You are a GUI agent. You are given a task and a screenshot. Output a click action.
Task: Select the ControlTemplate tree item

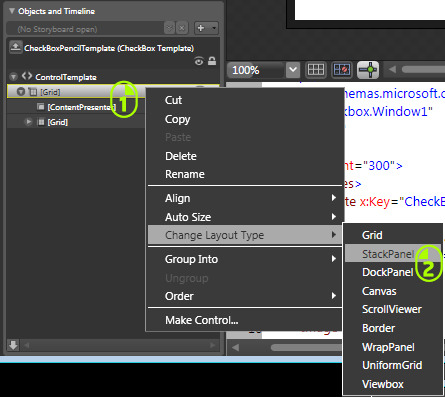tap(66, 77)
